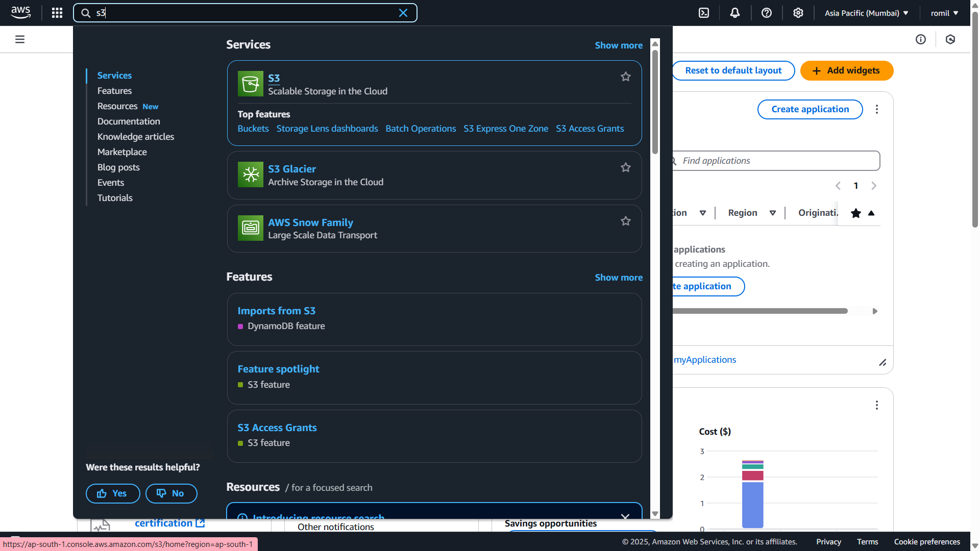This screenshot has height=551, width=980.
Task: Open the applications widget three-dot menu
Action: 877,109
